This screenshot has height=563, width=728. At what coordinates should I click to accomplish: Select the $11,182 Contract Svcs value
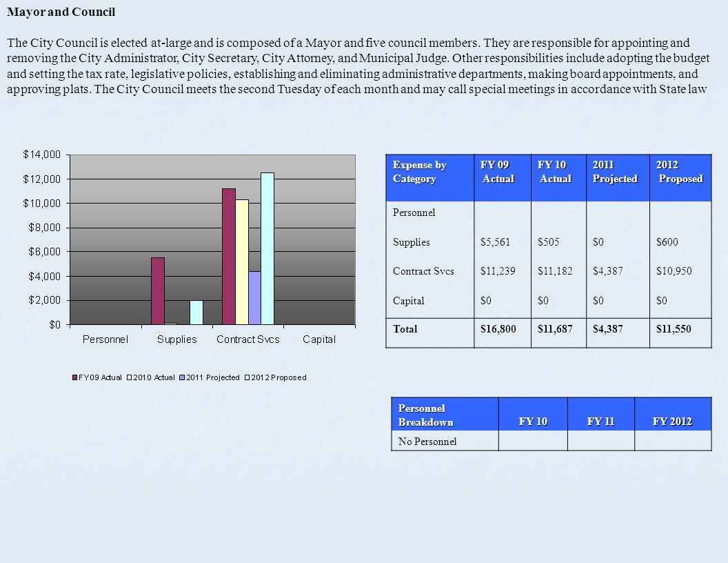555,271
